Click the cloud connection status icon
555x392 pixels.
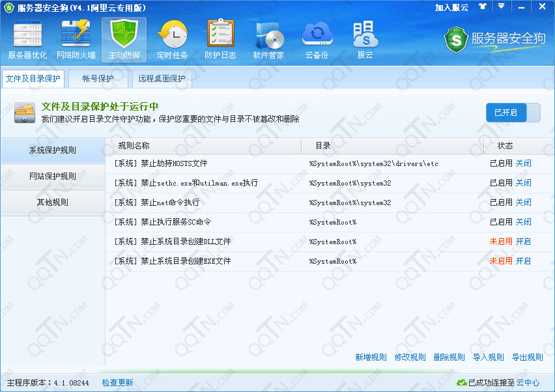point(462,382)
